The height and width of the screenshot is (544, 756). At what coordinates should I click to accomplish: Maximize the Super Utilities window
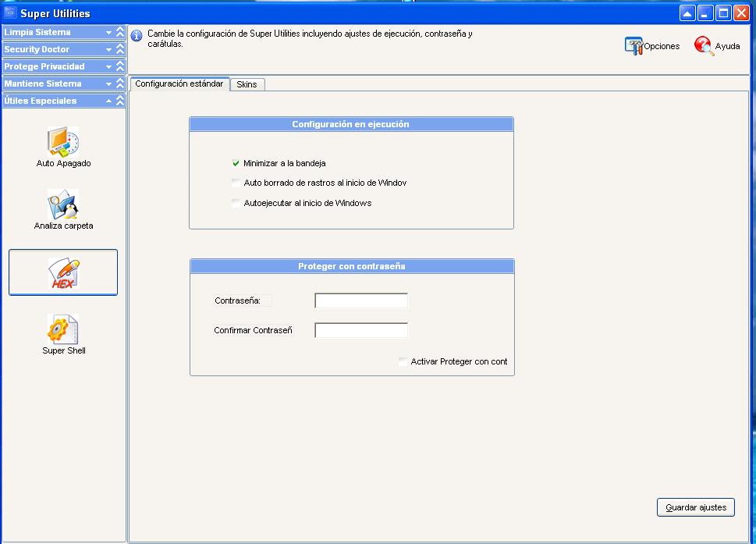(x=723, y=13)
